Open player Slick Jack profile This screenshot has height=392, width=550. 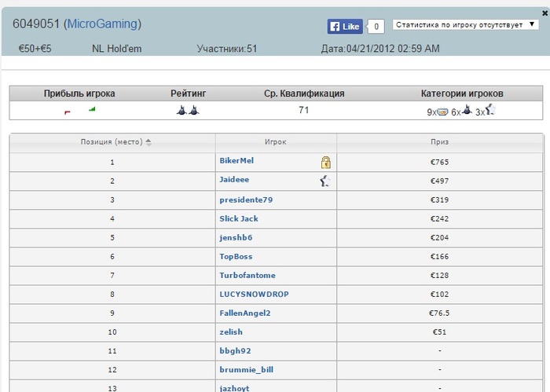tap(239, 218)
